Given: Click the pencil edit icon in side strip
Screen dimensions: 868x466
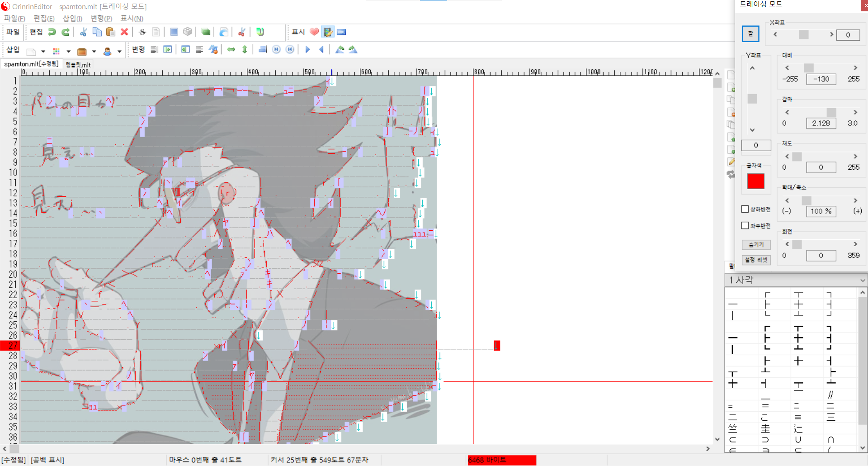Looking at the screenshot, I should [x=731, y=162].
